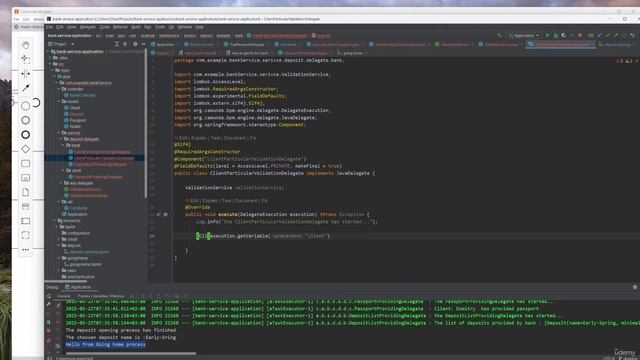This screenshot has width=640, height=360.
Task: Create a pool/participant from Modeler palette
Action: point(26,221)
